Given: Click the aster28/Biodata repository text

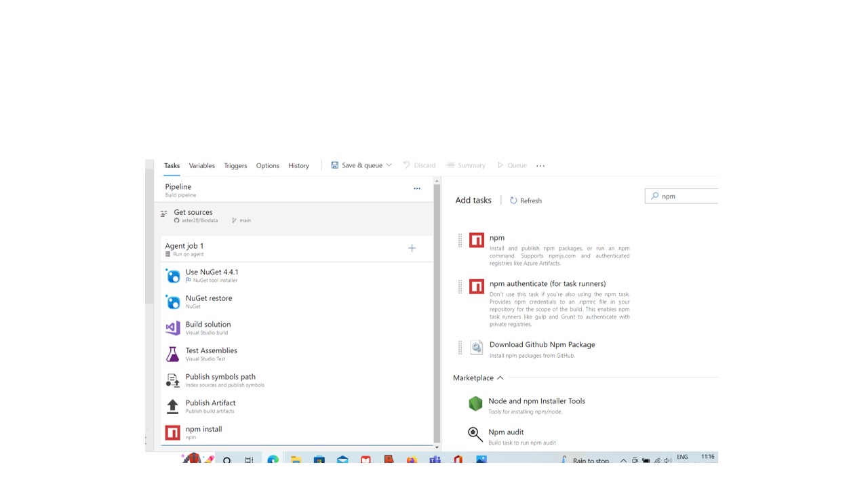Looking at the screenshot, I should tap(199, 220).
